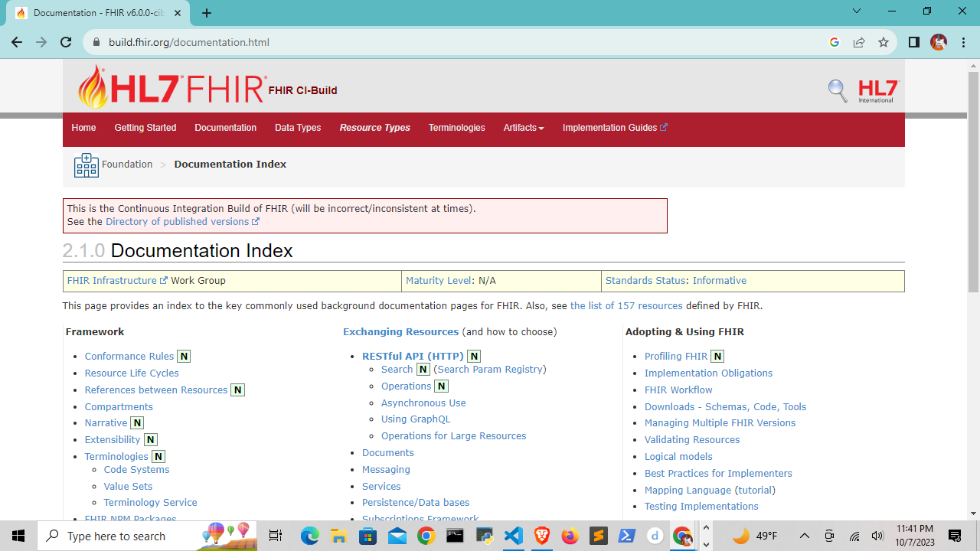
Task: Open the Data Types nav item
Action: click(298, 128)
